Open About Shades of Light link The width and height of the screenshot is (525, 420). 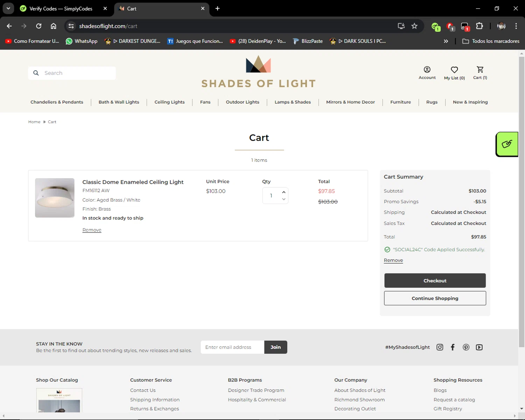(359, 390)
